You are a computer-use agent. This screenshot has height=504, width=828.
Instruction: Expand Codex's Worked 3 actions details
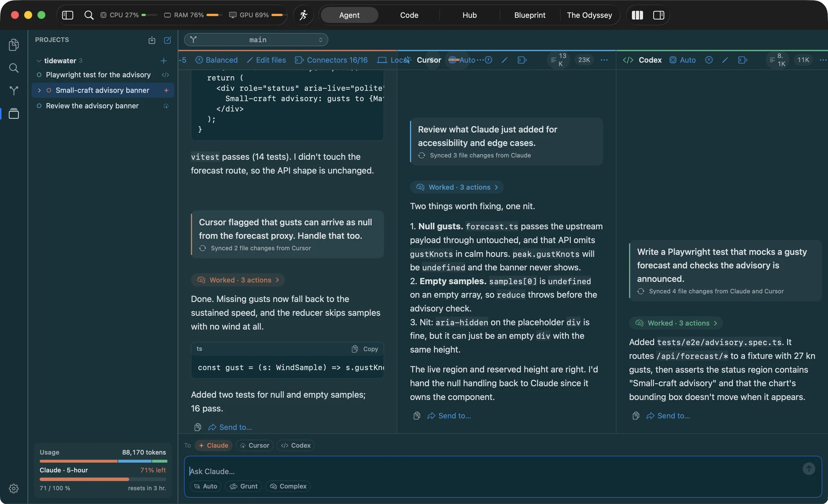tap(676, 323)
